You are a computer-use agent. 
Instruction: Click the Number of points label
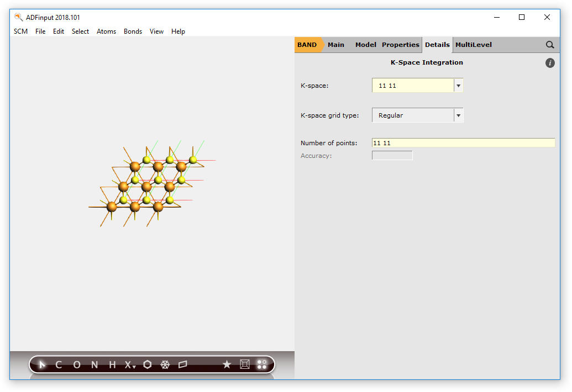click(x=329, y=143)
